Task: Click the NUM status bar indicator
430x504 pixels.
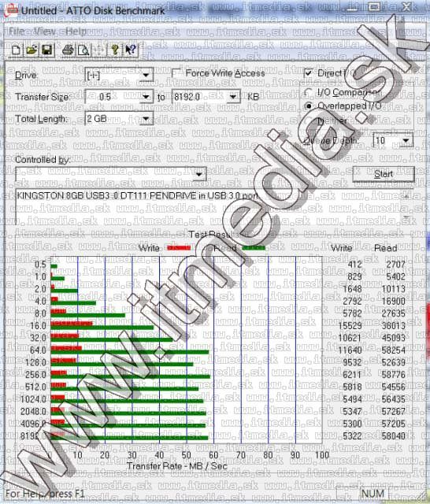Action: (373, 494)
